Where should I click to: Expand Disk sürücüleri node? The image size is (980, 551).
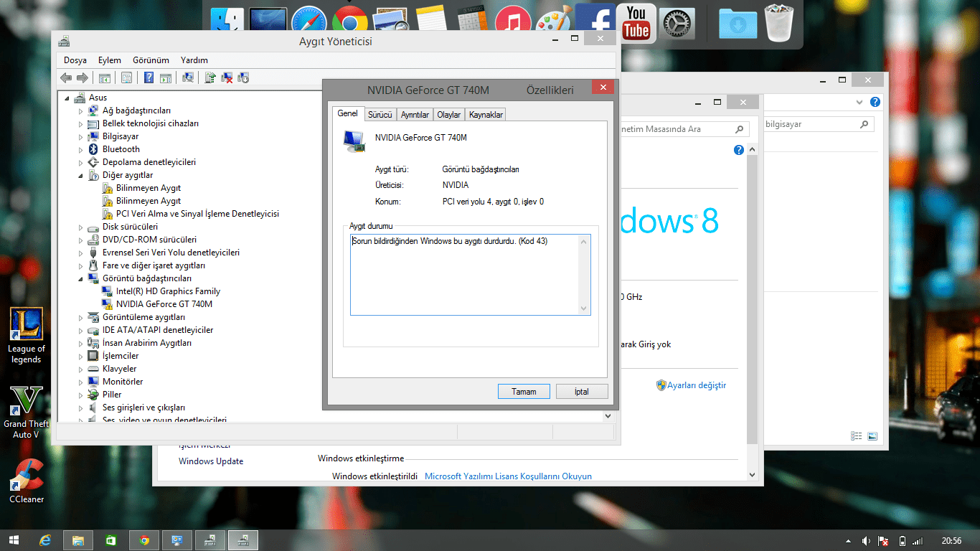click(x=81, y=227)
